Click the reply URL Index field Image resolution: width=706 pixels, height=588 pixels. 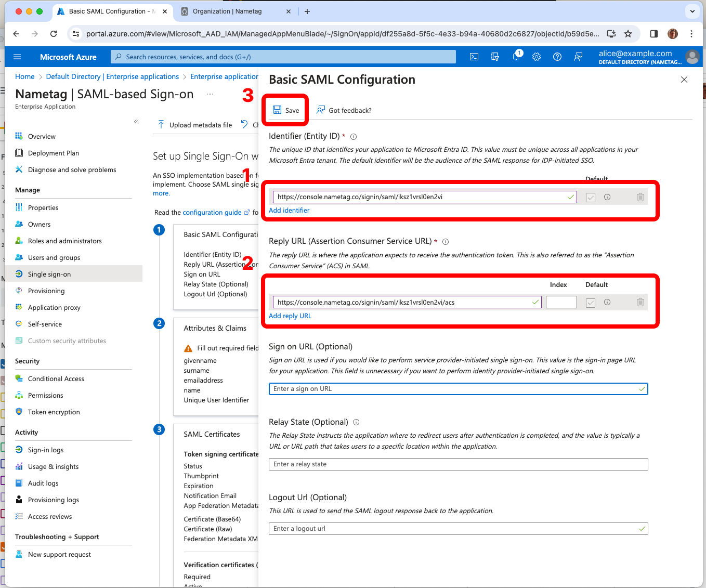pyautogui.click(x=561, y=302)
